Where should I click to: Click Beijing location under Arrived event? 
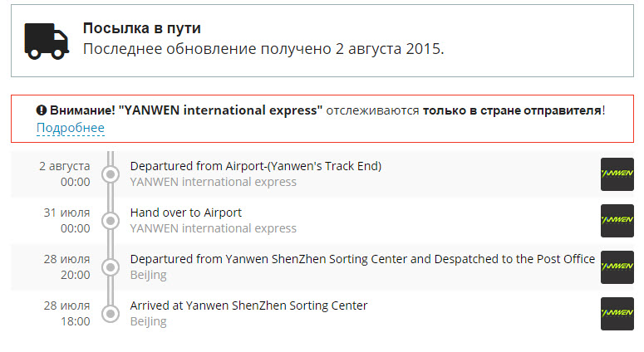(x=148, y=321)
